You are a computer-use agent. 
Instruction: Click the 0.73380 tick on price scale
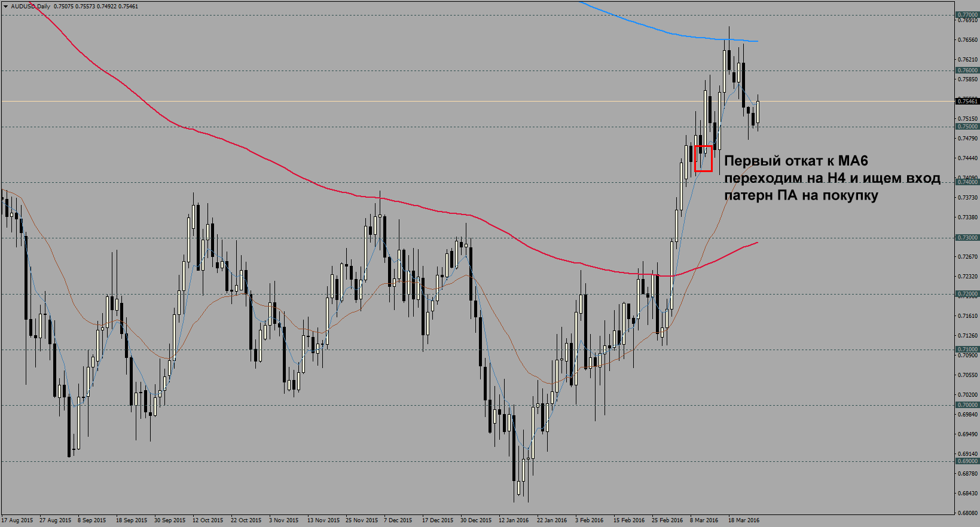click(967, 217)
